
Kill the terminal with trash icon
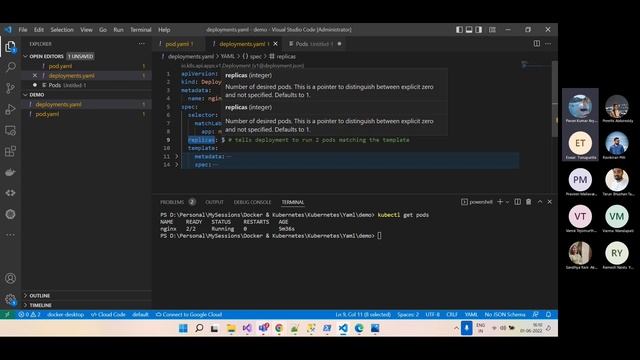(x=529, y=202)
